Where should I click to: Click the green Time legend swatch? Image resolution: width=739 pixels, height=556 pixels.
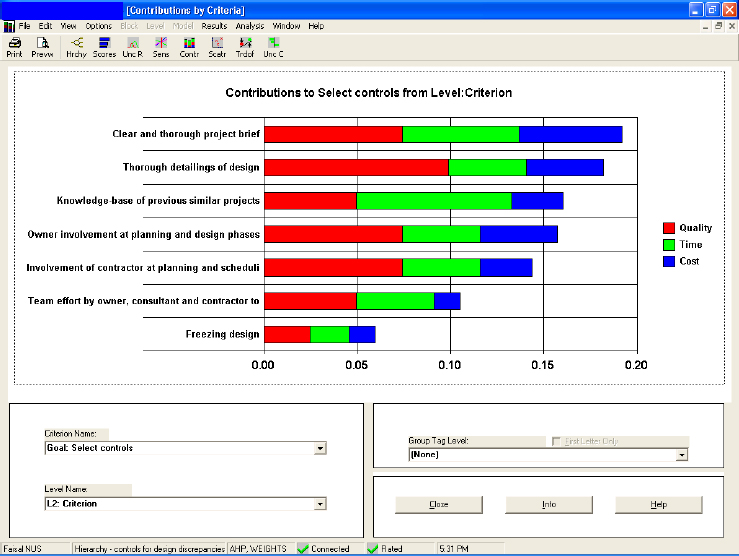pos(669,245)
